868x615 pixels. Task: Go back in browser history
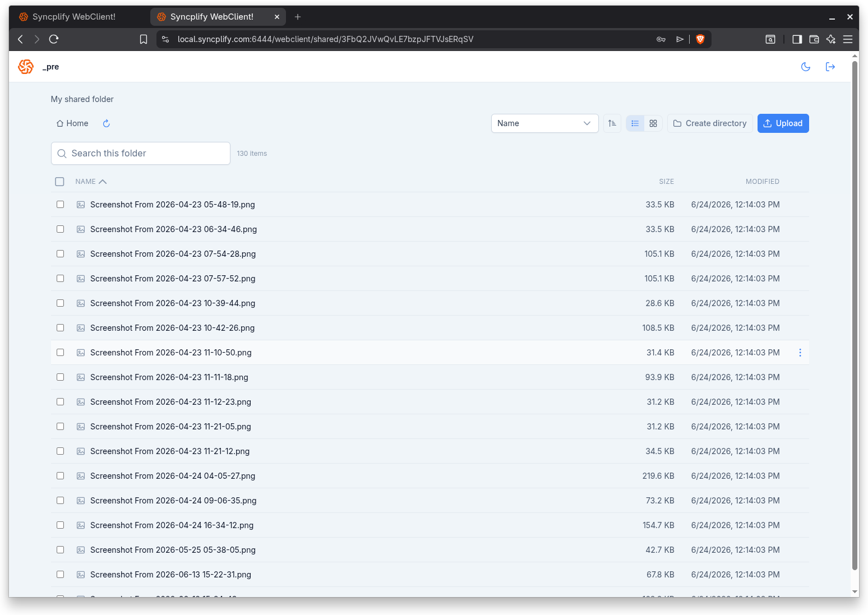(x=20, y=39)
